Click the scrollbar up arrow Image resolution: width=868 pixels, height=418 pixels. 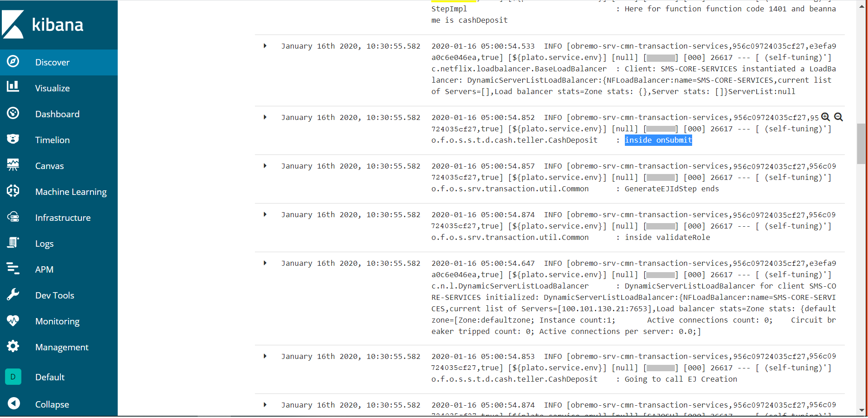click(861, 6)
